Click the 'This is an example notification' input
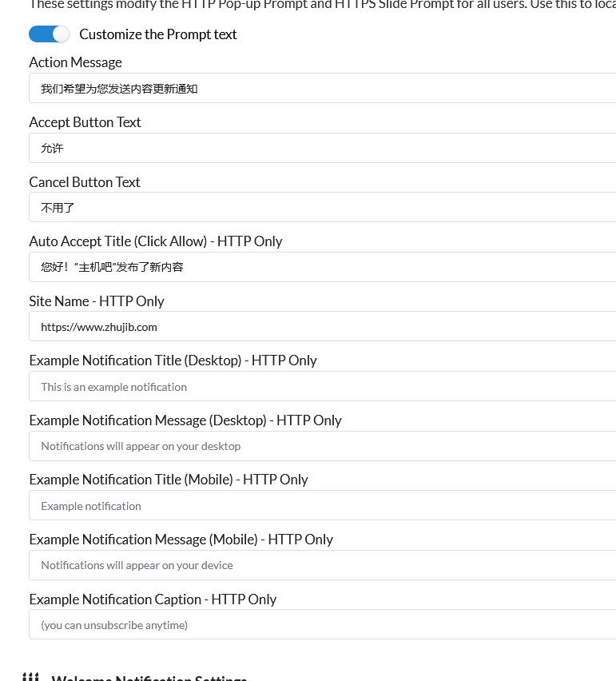This screenshot has height=681, width=616. 323,387
